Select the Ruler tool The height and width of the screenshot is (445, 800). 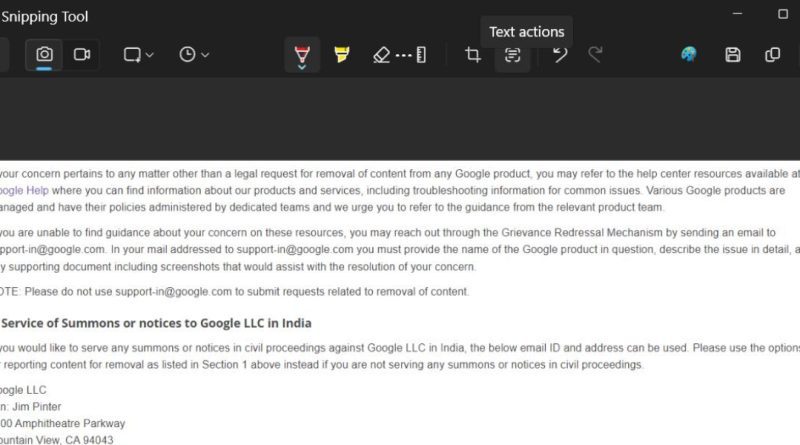point(421,55)
